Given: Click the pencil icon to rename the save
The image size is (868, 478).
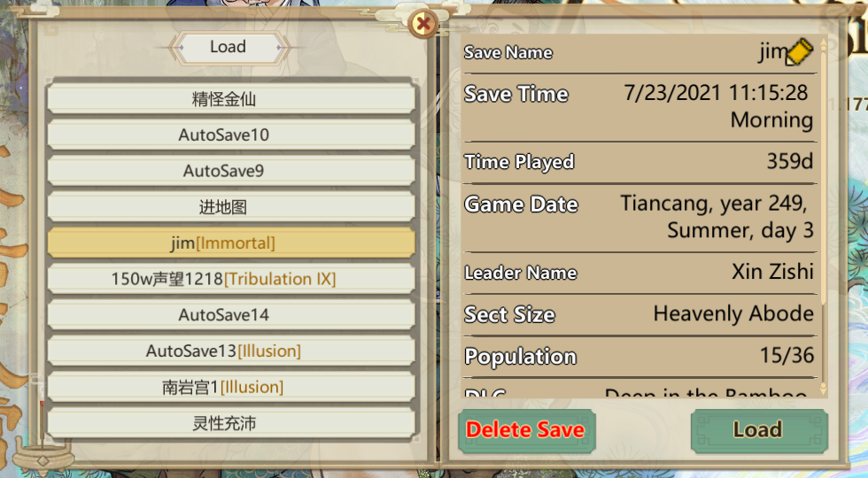Looking at the screenshot, I should point(799,52).
